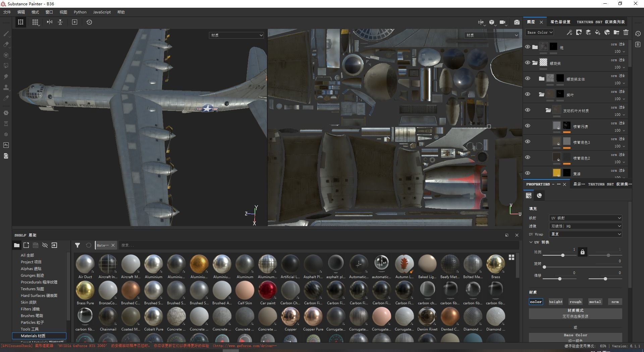The height and width of the screenshot is (352, 644).
Task: Open the Base Color channel dropdown
Action: (x=539, y=33)
